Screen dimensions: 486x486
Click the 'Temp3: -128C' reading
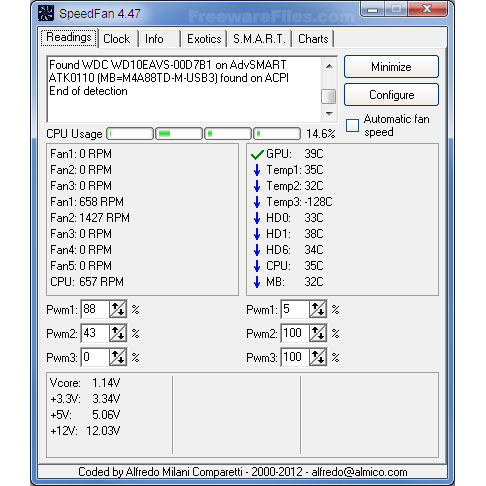coord(299,202)
